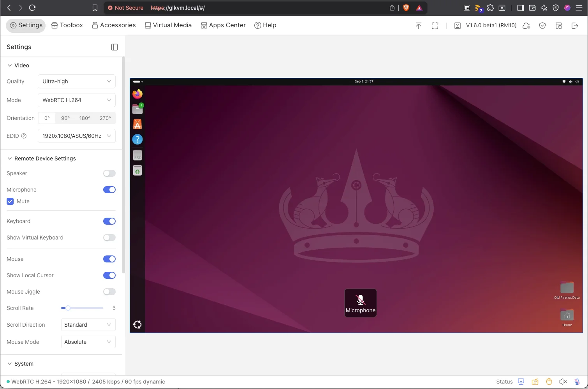The height and width of the screenshot is (389, 588).
Task: Set orientation to 90°
Action: coord(65,118)
